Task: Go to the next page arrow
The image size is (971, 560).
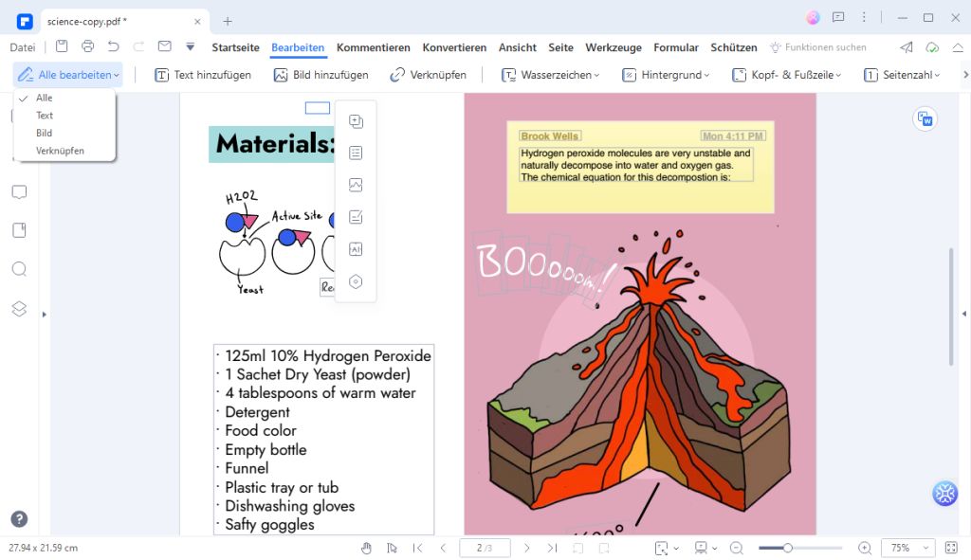Action: 527,548
